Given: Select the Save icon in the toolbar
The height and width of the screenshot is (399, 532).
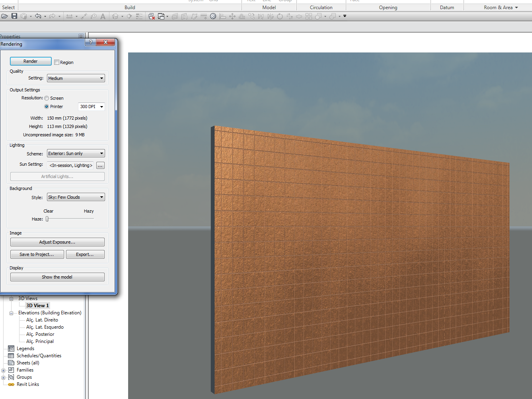Looking at the screenshot, I should pyautogui.click(x=14, y=16).
